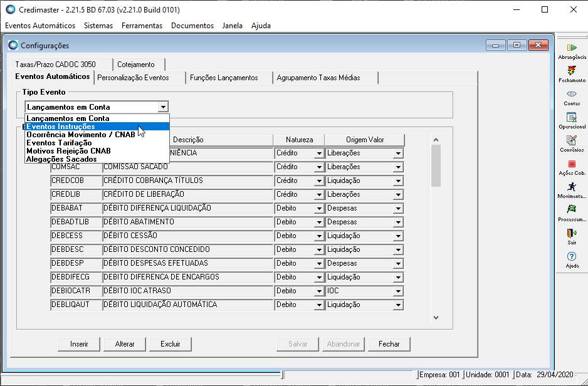This screenshot has height=386, width=588.
Task: Choose Lançamentos em Conta list option
Action: [x=97, y=118]
